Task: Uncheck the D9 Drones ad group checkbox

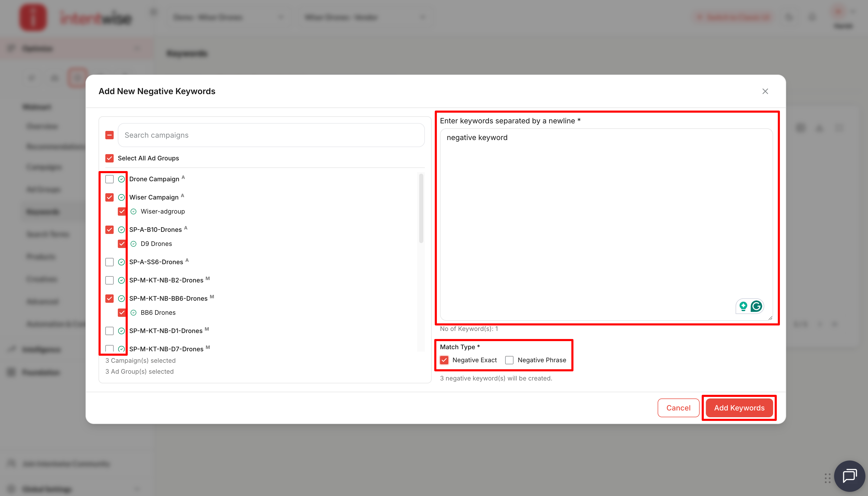Action: coord(121,244)
